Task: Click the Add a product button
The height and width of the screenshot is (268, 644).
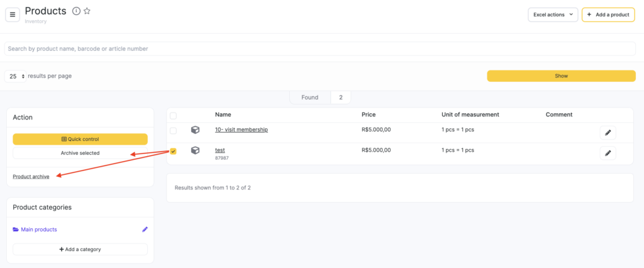Action: coord(608,14)
